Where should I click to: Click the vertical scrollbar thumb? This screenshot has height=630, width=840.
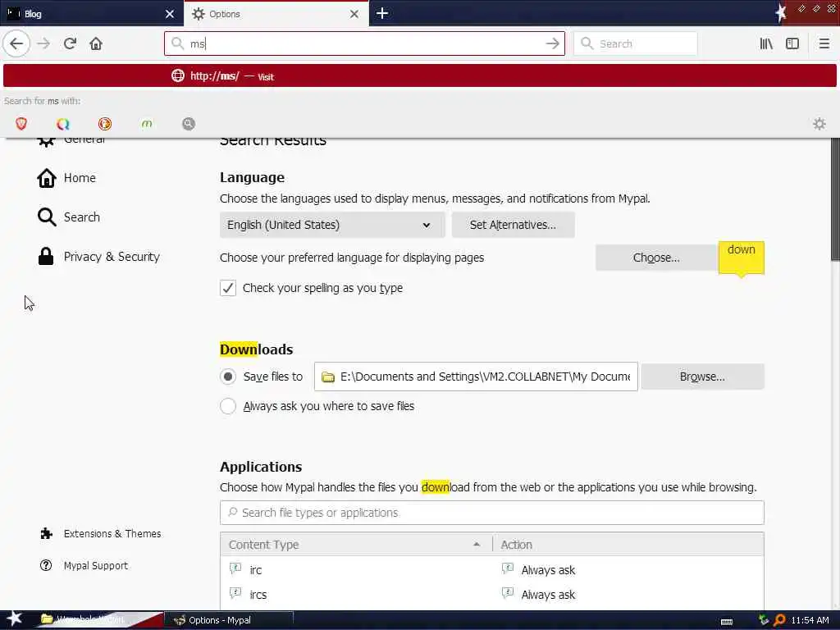[x=834, y=199]
